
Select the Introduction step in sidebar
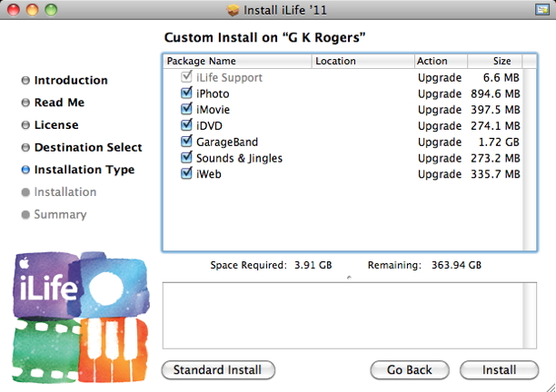coord(71,81)
